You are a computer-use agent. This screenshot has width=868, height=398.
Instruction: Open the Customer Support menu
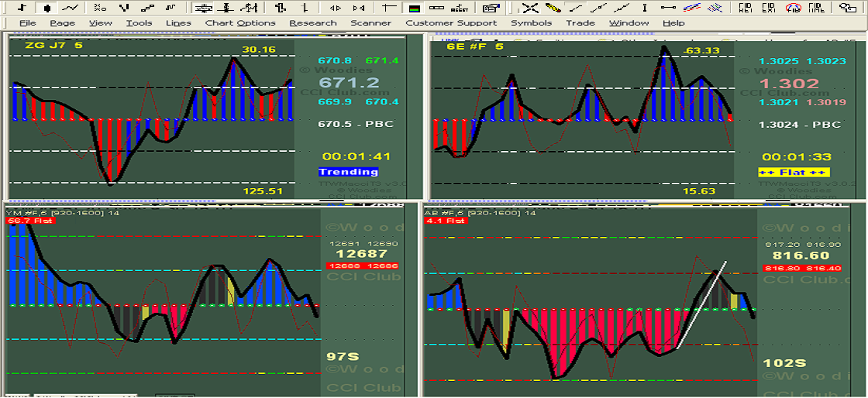[x=451, y=23]
